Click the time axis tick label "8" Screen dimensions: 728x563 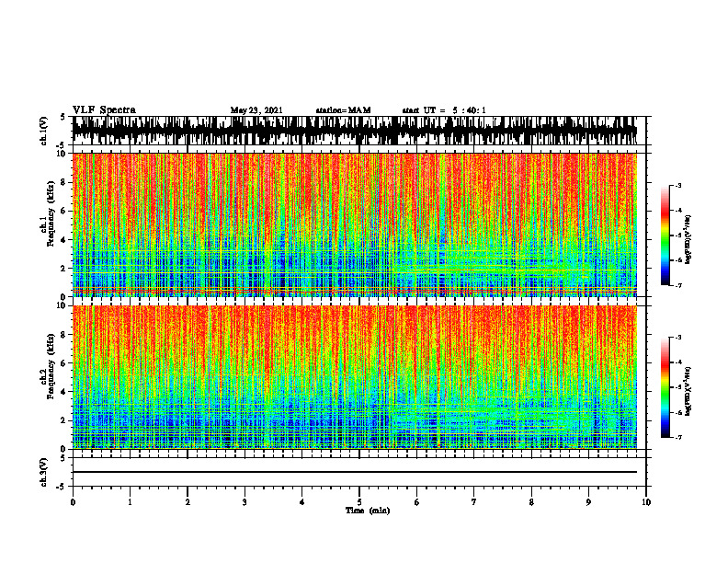pyautogui.click(x=531, y=502)
